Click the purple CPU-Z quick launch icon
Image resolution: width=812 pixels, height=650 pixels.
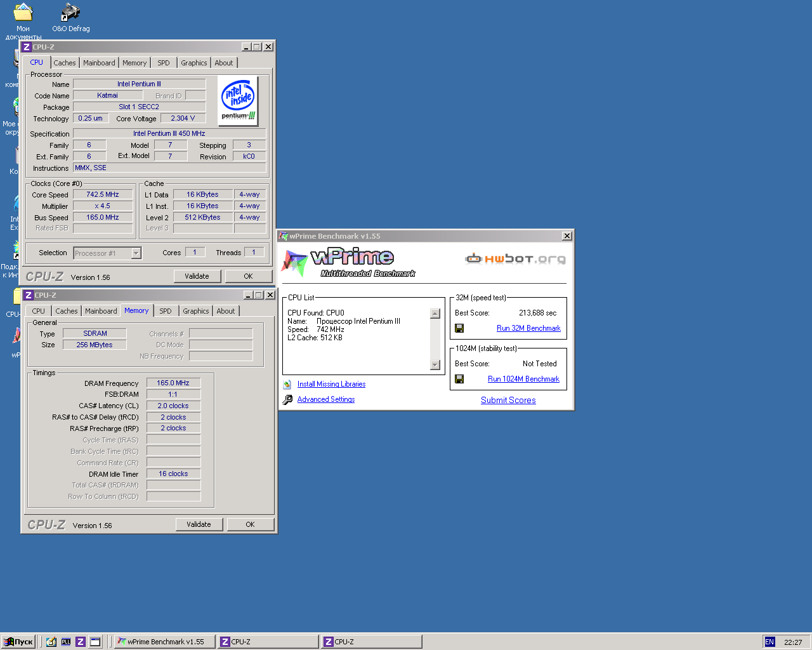click(x=81, y=642)
